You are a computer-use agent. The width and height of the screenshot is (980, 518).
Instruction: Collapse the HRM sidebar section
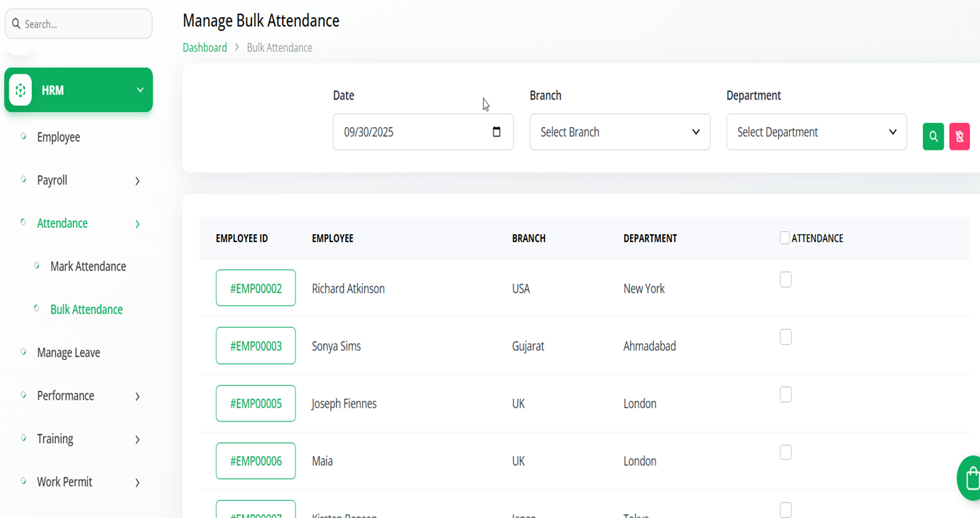tap(140, 90)
